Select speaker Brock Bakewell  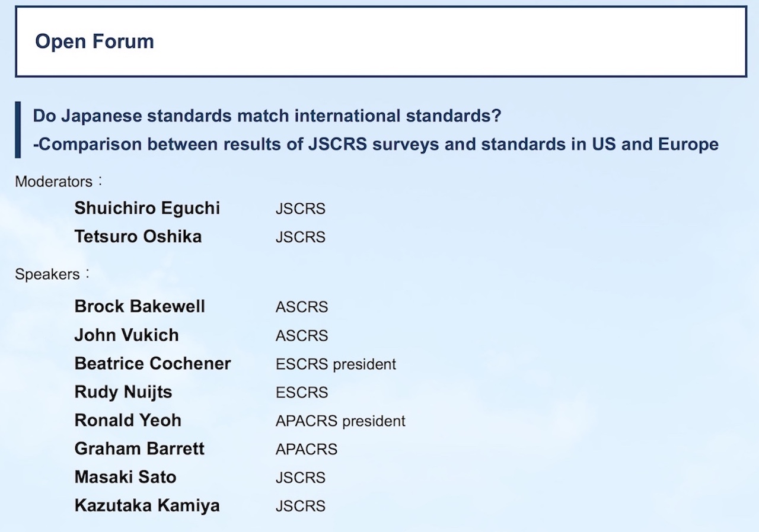pos(140,306)
